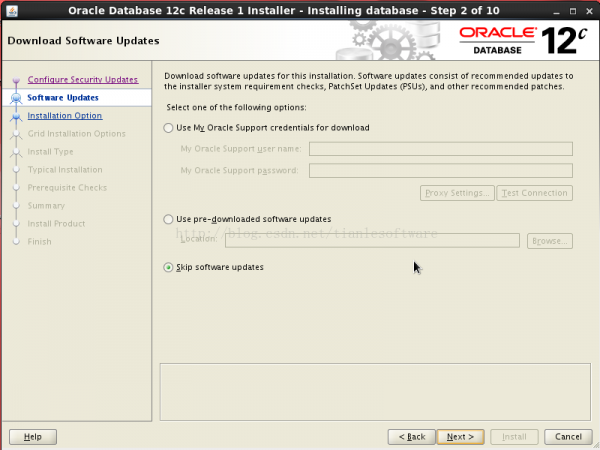
Task: Click the Summary step
Action: (46, 205)
